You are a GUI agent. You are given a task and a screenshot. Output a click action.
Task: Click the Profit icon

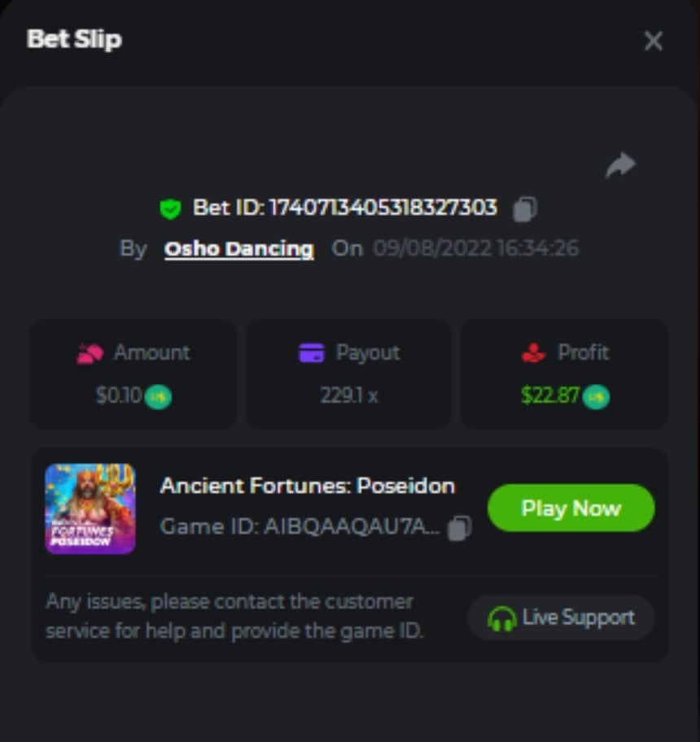coord(533,353)
